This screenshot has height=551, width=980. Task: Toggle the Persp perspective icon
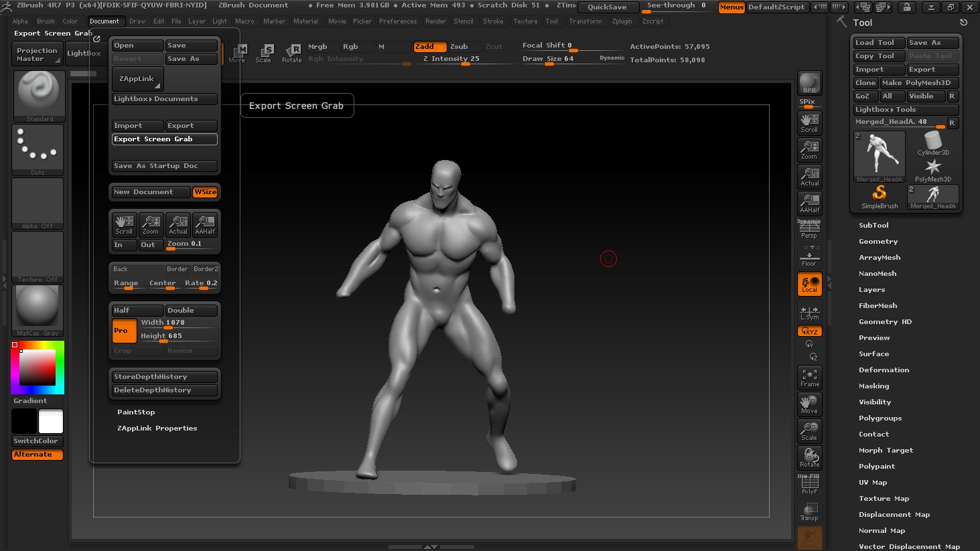coord(810,229)
